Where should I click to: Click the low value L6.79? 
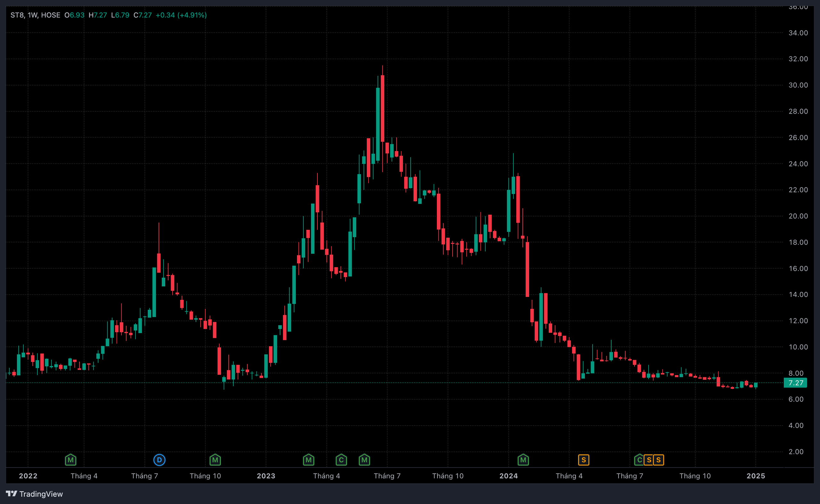pyautogui.click(x=120, y=15)
